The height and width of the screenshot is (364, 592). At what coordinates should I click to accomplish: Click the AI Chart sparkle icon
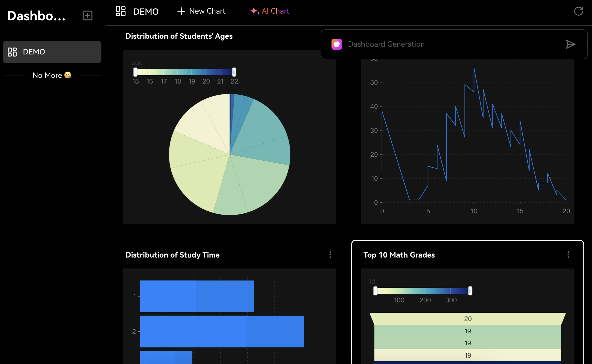click(255, 11)
